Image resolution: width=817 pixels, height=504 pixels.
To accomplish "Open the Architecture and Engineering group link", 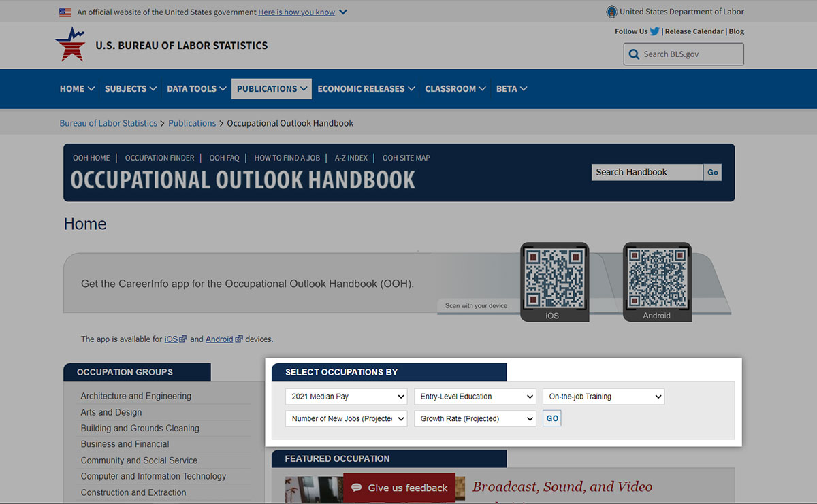I will (136, 396).
